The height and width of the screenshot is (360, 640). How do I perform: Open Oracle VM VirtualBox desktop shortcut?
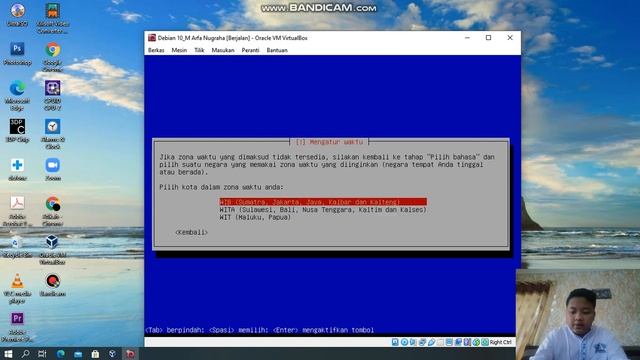(x=53, y=250)
